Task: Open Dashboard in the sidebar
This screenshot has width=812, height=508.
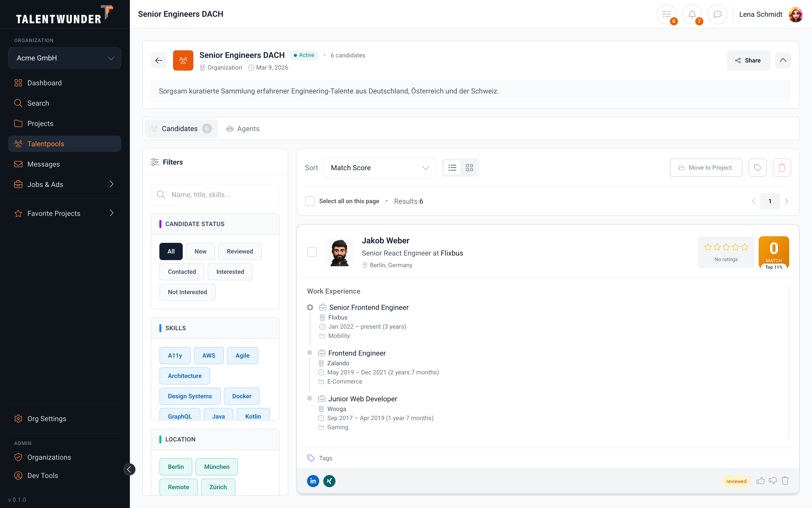Action: coord(65,83)
